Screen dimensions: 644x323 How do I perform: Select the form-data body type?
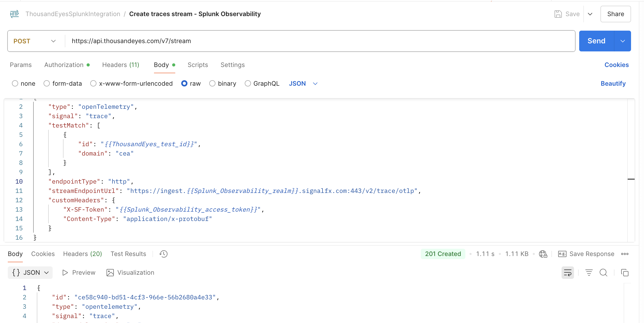click(47, 84)
